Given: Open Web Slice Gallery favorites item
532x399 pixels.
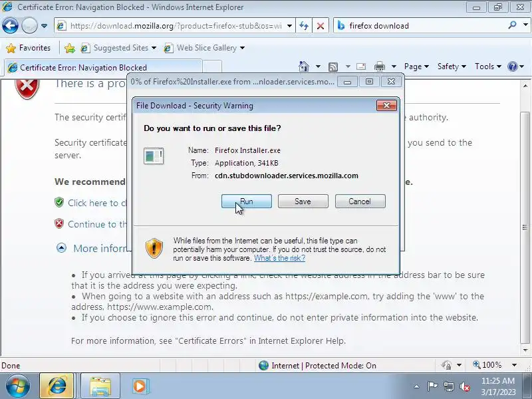Looking at the screenshot, I should (x=204, y=48).
